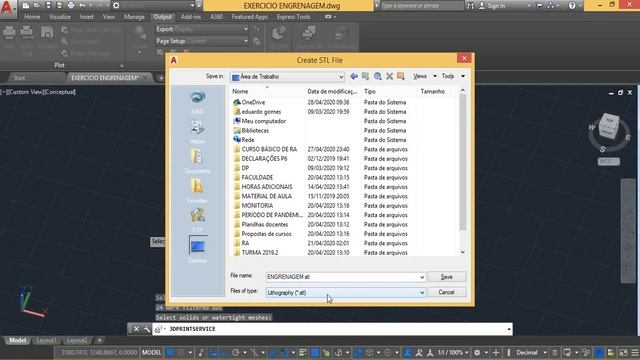Click the command line customize wrench icon
The image size is (640, 360).
point(147,329)
